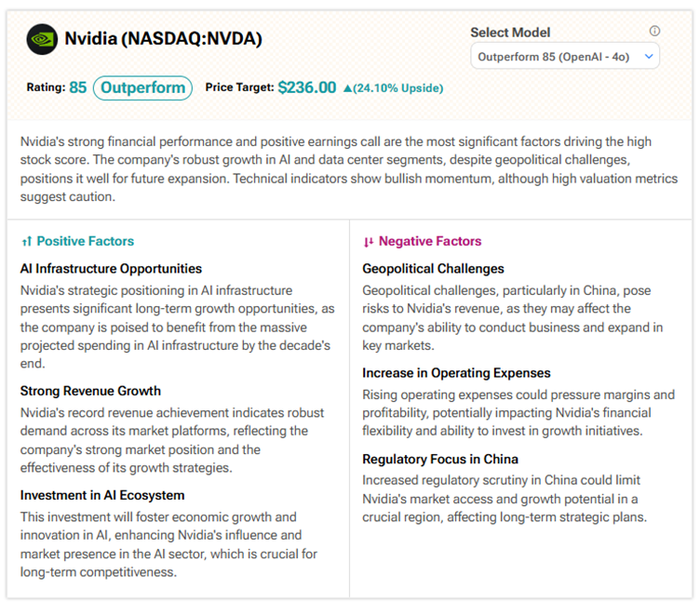700x602 pixels.
Task: Click the info icon beside Select Model
Action: point(654,32)
